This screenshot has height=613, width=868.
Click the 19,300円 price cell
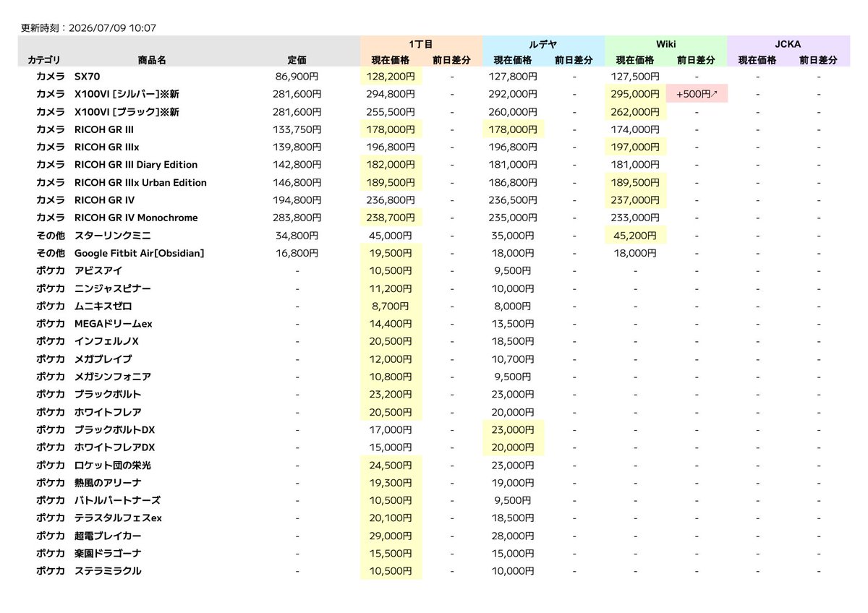pyautogui.click(x=391, y=483)
